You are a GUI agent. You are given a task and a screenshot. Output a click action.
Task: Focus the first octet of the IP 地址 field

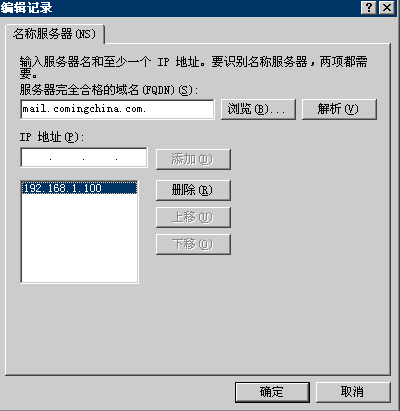click(35, 158)
